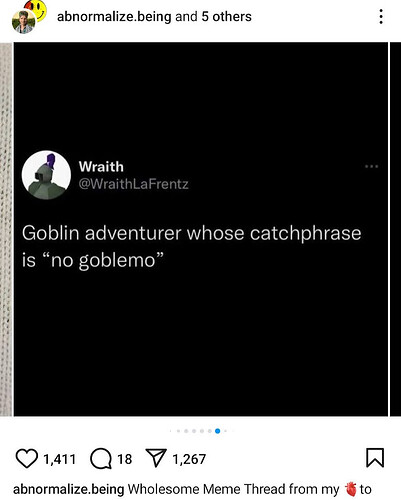Viewport: 401px width, 500px height.
Task: Open the @WraithLaFrentz handle
Action: tap(134, 184)
